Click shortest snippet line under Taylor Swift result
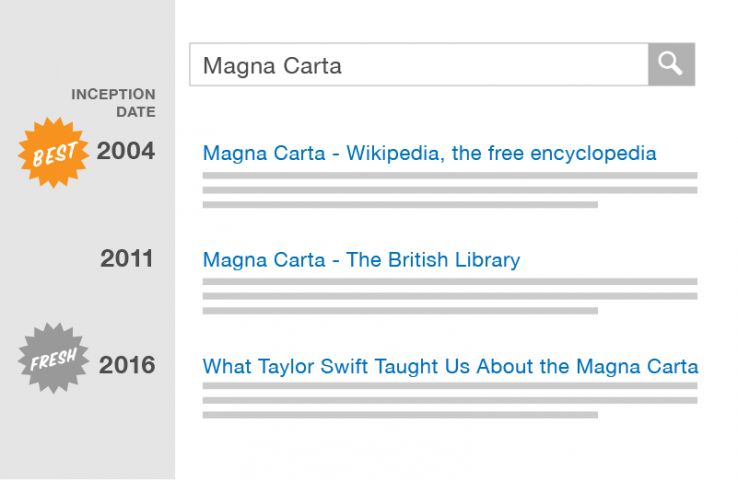 click(400, 415)
